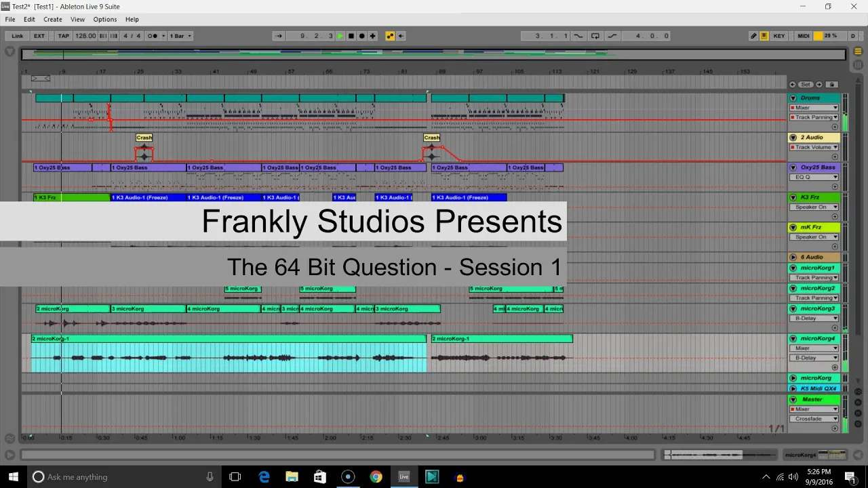
Task: Turn on KEY map mode
Action: (779, 36)
